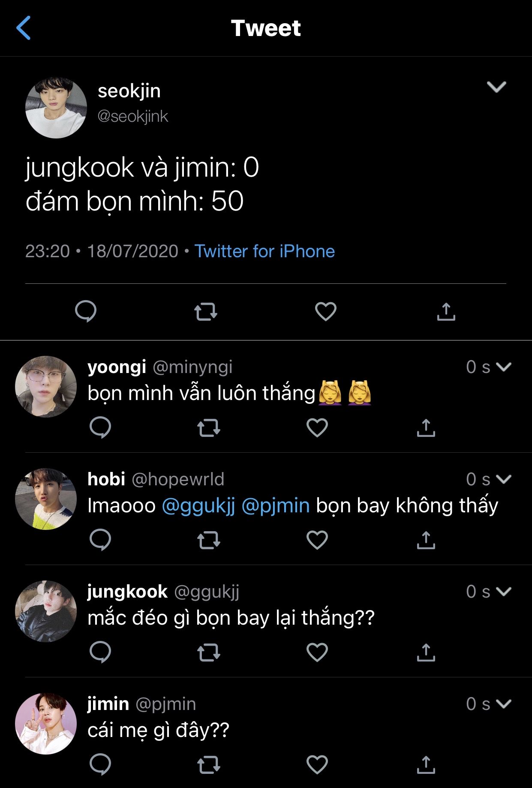Reply to yoongi's comment
Image resolution: width=532 pixels, height=788 pixels.
coord(100,427)
